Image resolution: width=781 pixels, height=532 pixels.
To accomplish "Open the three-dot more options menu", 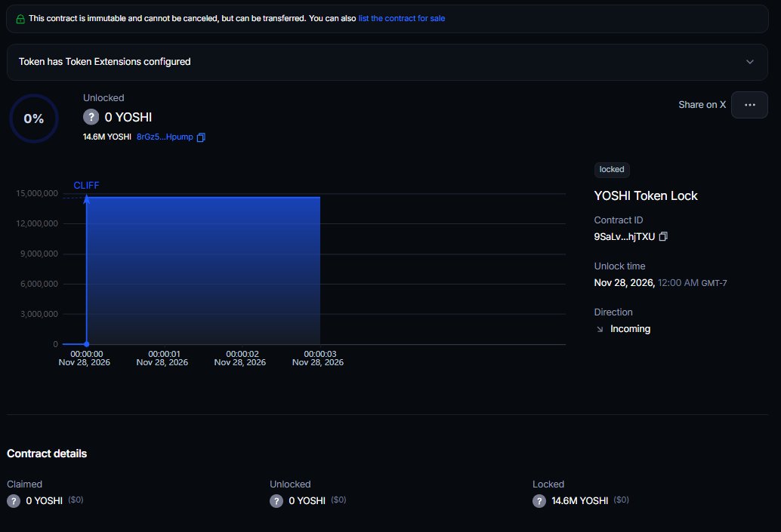I will pyautogui.click(x=749, y=105).
